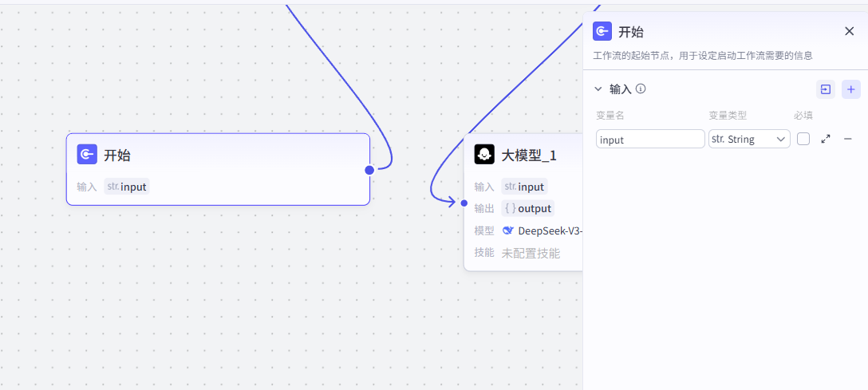
Task: Click the 开始 node icon on canvas
Action: click(87, 155)
